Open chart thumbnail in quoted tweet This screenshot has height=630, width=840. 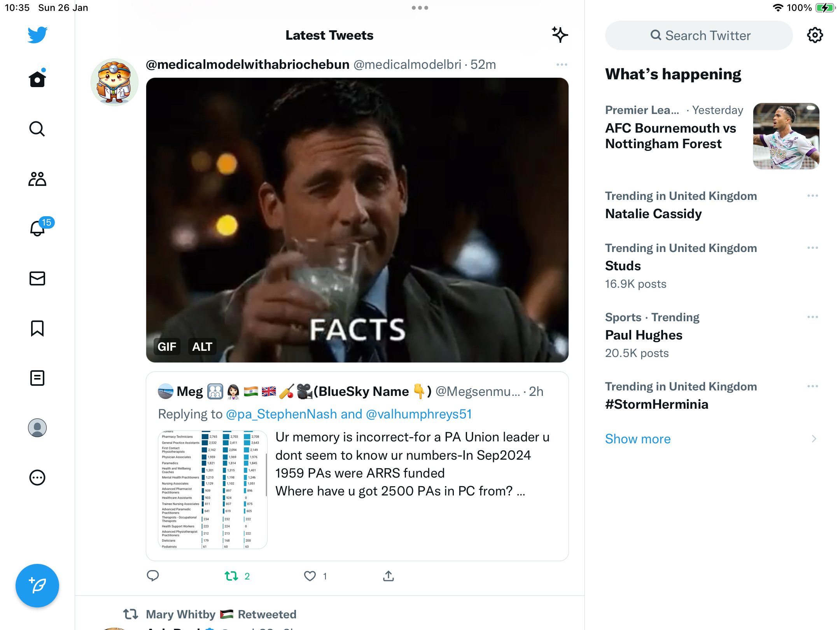[213, 490]
